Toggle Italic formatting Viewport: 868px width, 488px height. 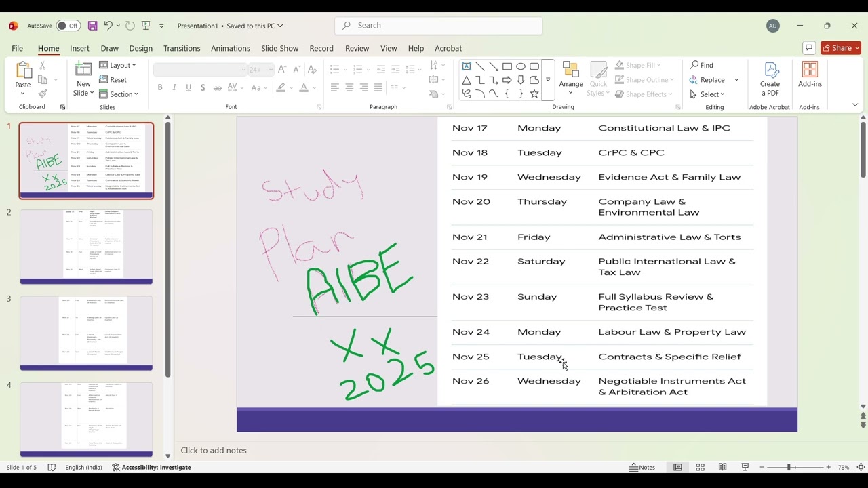tap(174, 87)
